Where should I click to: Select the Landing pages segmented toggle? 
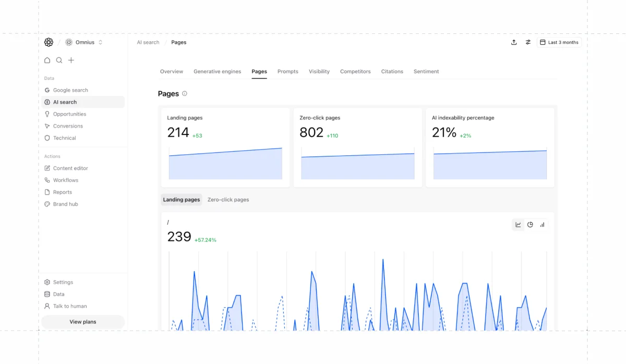click(x=181, y=199)
